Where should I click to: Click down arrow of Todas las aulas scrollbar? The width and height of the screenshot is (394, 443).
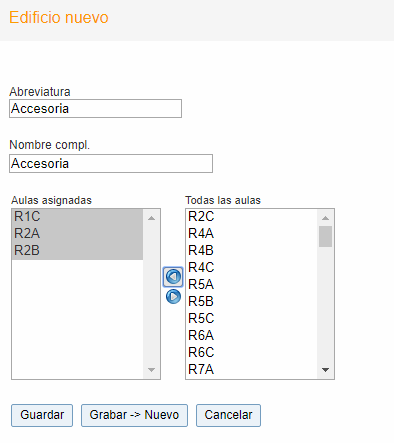(325, 370)
